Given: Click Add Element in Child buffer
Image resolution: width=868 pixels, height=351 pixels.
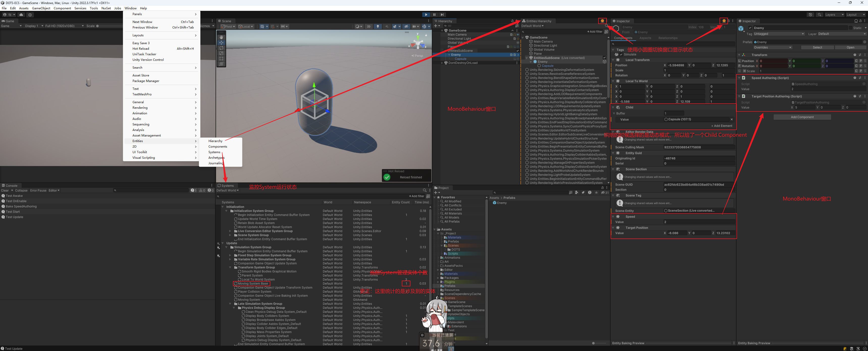Looking at the screenshot, I should [721, 126].
